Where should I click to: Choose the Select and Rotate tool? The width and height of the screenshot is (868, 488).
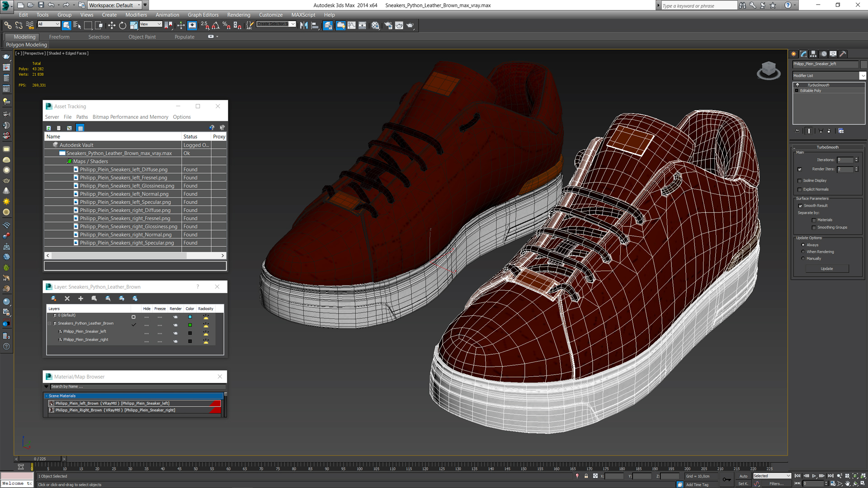coord(123,25)
